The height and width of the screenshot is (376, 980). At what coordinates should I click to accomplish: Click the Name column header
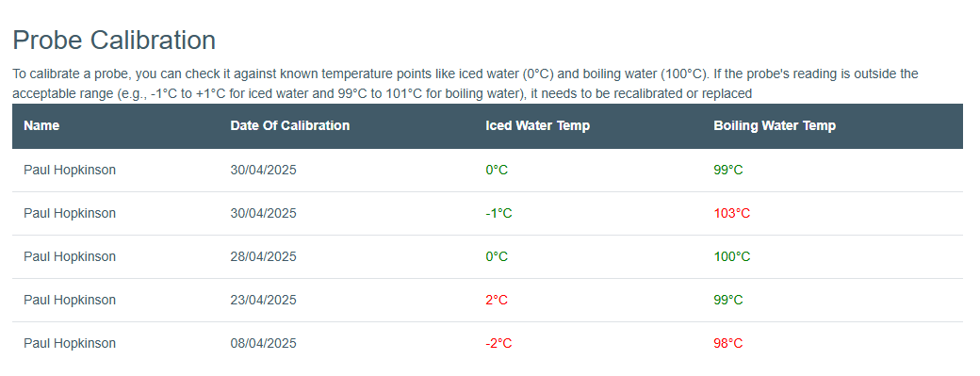41,125
